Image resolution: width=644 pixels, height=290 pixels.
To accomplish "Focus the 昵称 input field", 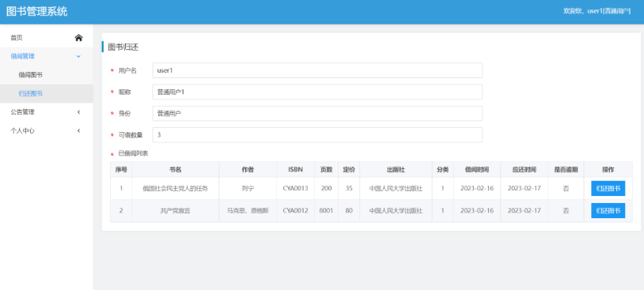I will (x=317, y=92).
